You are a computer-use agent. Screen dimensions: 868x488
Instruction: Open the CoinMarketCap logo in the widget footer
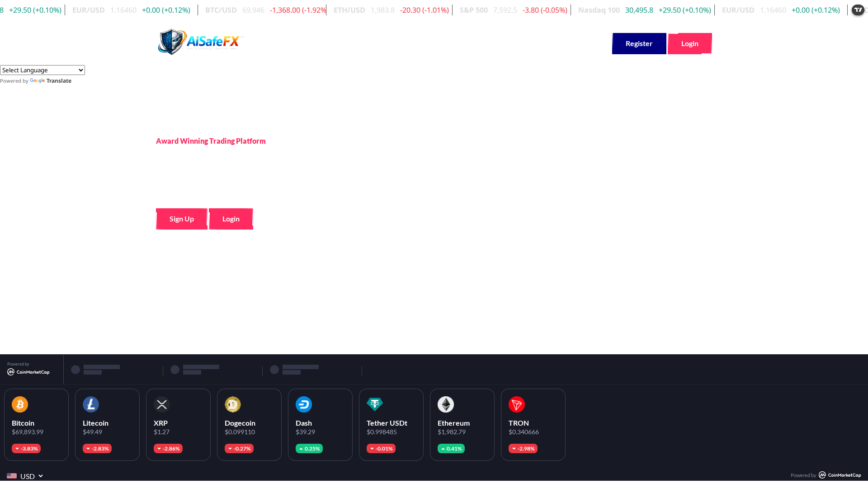coord(840,475)
